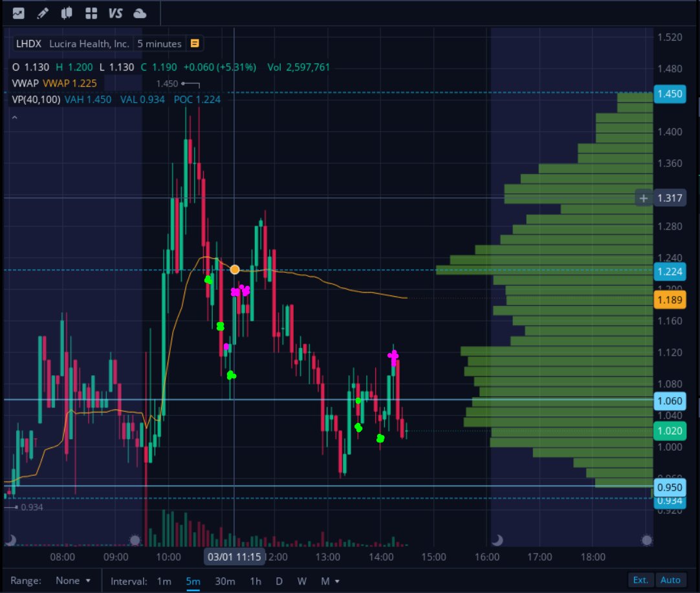The image size is (700, 593).
Task: Click the gray circle marker at right end of session
Action: coord(647,541)
